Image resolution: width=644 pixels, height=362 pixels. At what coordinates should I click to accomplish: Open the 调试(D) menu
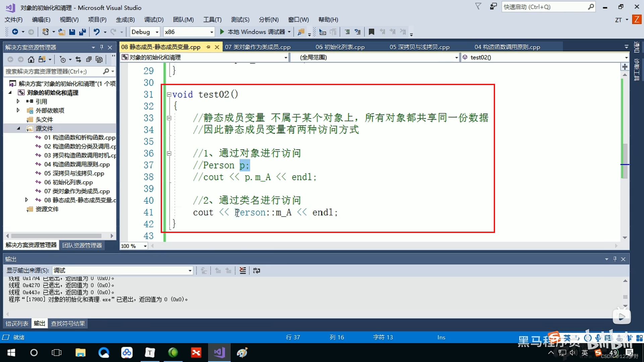[154, 20]
